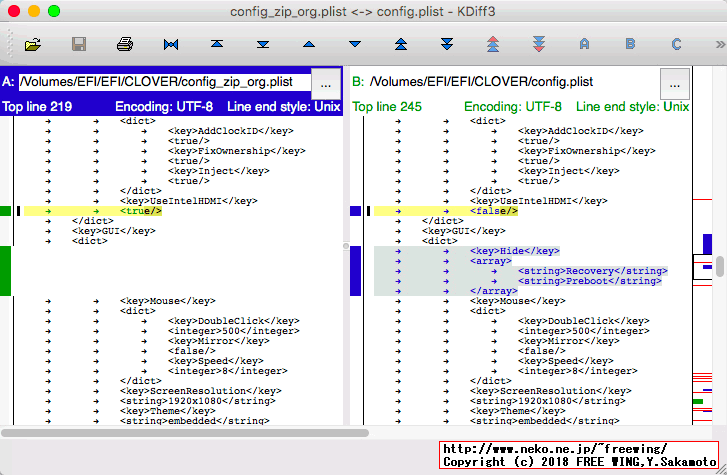This screenshot has width=727, height=475.
Task: Click <key>DoubleClick</key> in pane A
Action: pos(234,321)
